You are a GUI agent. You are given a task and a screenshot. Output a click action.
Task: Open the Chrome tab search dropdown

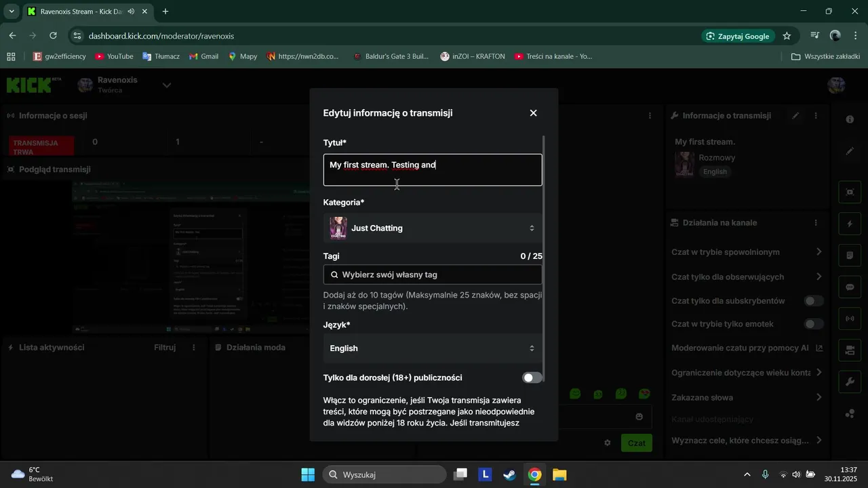[12, 12]
